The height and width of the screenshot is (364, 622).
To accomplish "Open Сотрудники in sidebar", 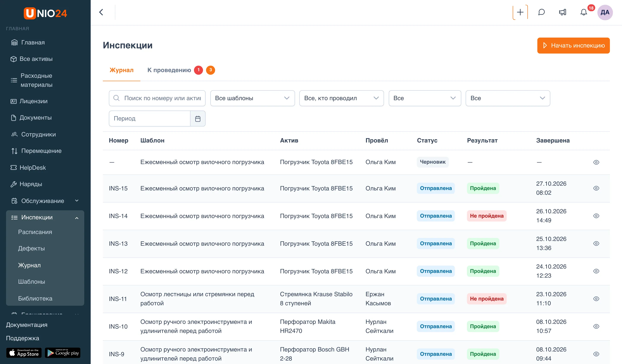I will pyautogui.click(x=33, y=135).
